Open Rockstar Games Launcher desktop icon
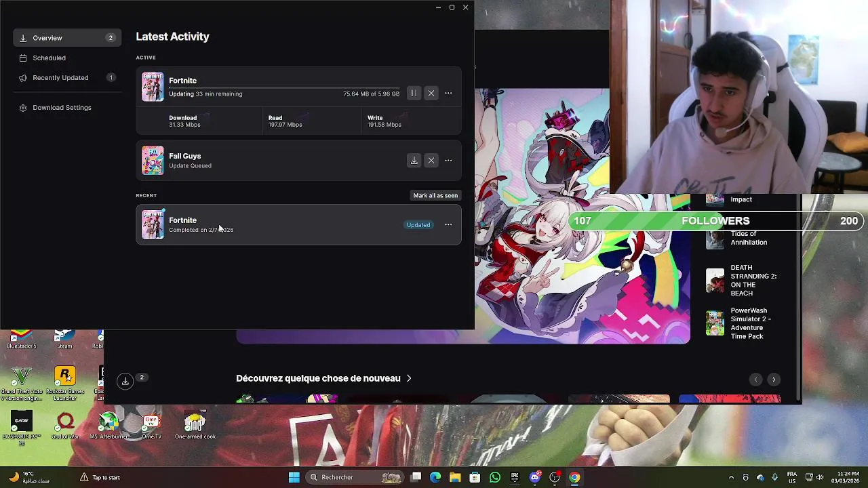The height and width of the screenshot is (488, 868). click(64, 383)
